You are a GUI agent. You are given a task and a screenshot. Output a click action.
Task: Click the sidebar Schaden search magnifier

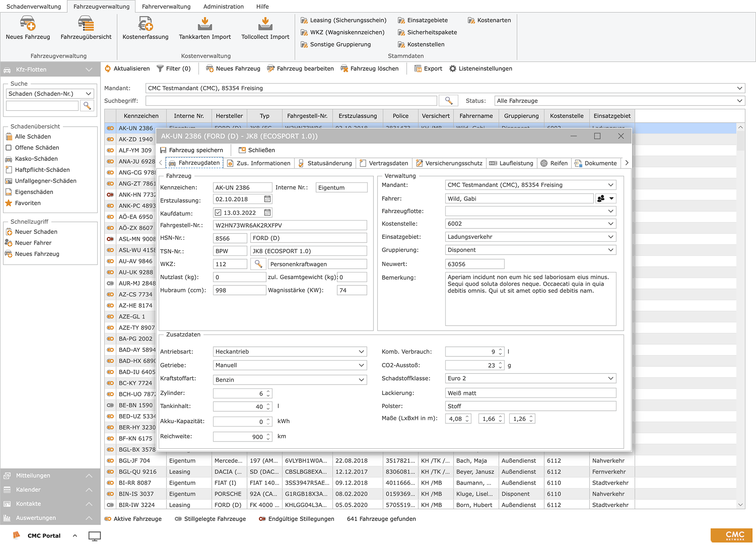coord(87,106)
